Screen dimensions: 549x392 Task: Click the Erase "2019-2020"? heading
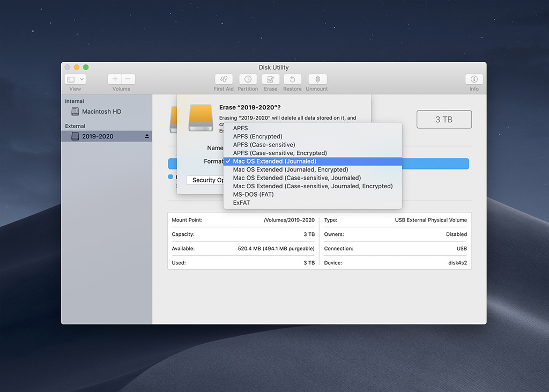(x=250, y=108)
